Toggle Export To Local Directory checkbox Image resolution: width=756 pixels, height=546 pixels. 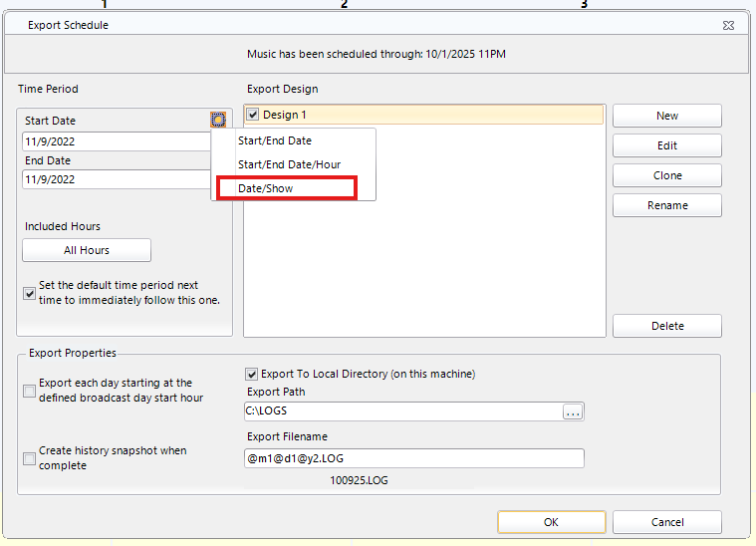tap(252, 375)
